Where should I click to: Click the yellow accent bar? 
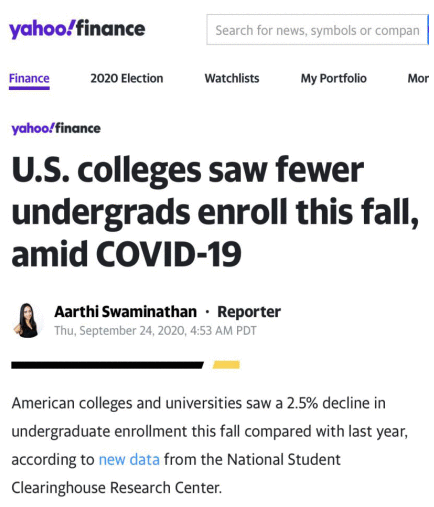pyautogui.click(x=226, y=365)
